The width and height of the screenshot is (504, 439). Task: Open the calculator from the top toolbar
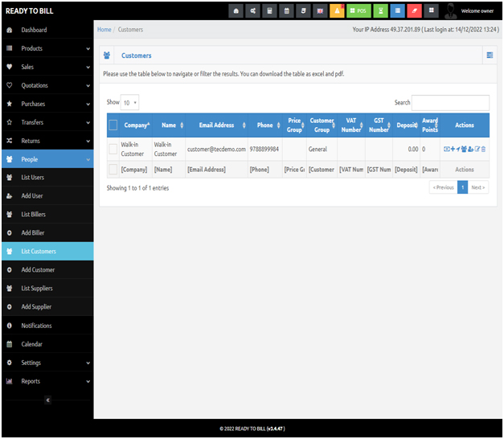(x=269, y=11)
